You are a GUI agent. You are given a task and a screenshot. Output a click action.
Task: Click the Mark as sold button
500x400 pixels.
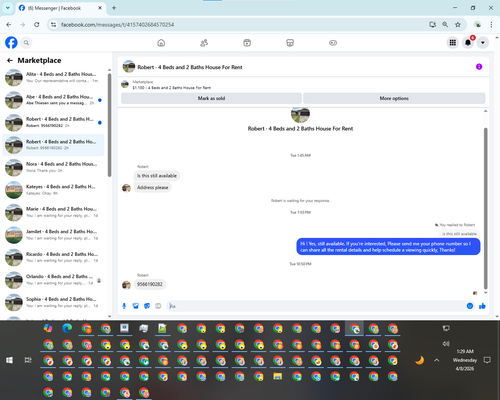point(211,98)
